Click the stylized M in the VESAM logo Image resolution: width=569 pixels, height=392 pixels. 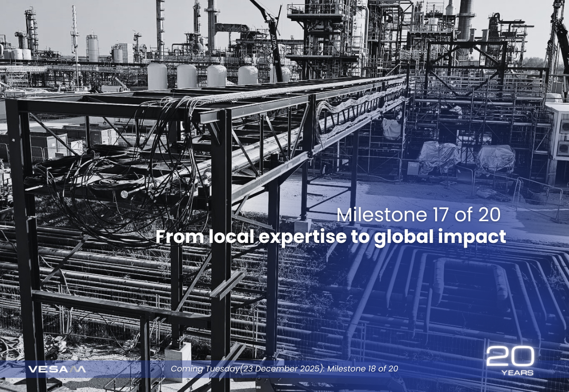point(77,369)
